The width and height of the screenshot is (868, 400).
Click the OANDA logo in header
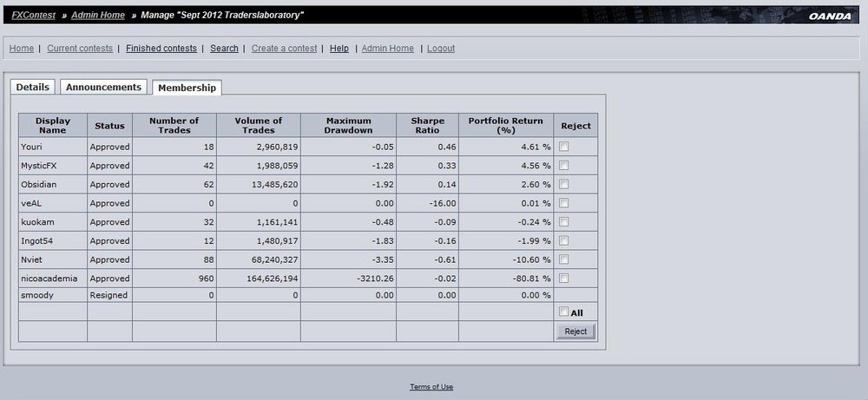(x=830, y=16)
